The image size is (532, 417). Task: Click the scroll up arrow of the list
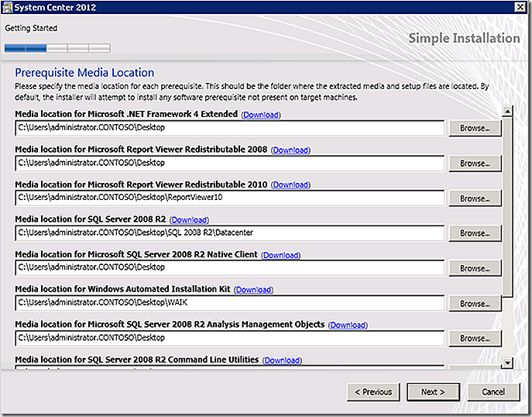tap(507, 111)
